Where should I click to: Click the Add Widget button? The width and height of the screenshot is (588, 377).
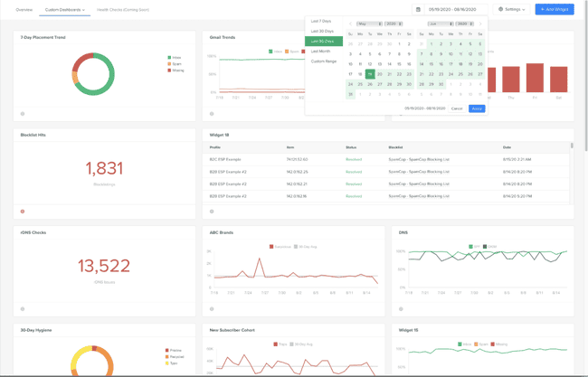coord(554,9)
